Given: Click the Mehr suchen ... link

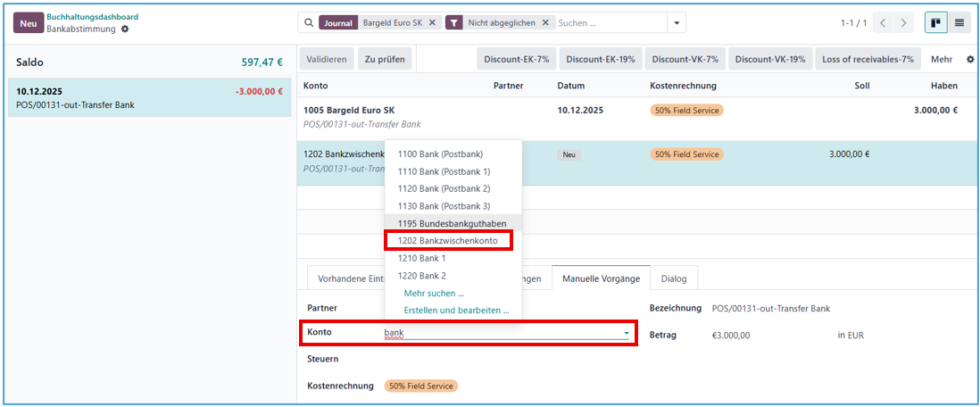Looking at the screenshot, I should [x=433, y=293].
